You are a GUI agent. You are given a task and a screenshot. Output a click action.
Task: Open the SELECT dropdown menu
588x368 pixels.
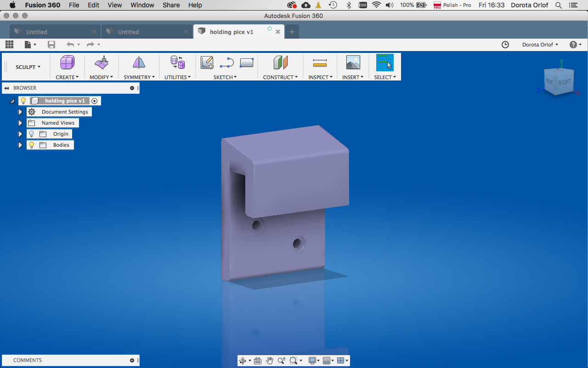(x=385, y=77)
